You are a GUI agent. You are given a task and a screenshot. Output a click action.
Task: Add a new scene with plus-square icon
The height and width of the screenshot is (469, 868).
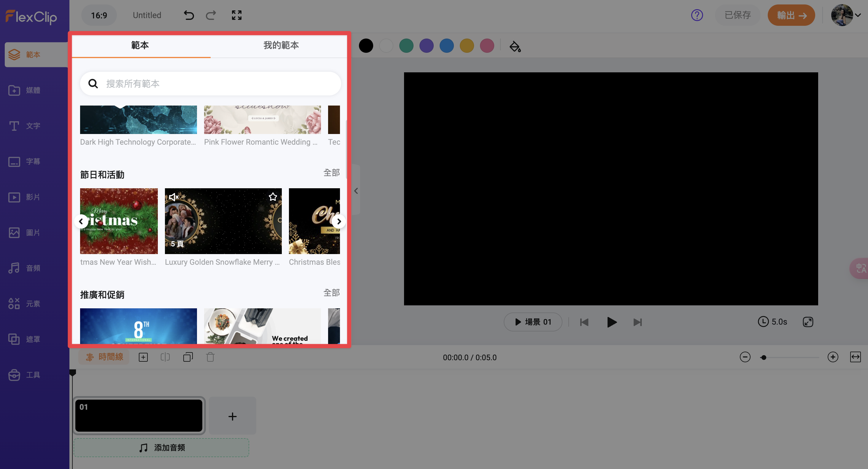[143, 357]
